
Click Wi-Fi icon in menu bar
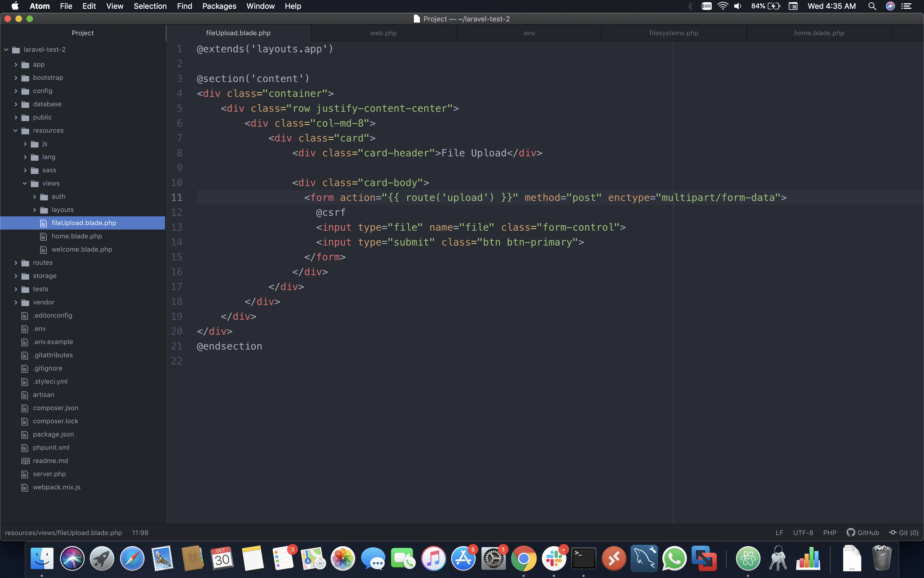pos(722,6)
